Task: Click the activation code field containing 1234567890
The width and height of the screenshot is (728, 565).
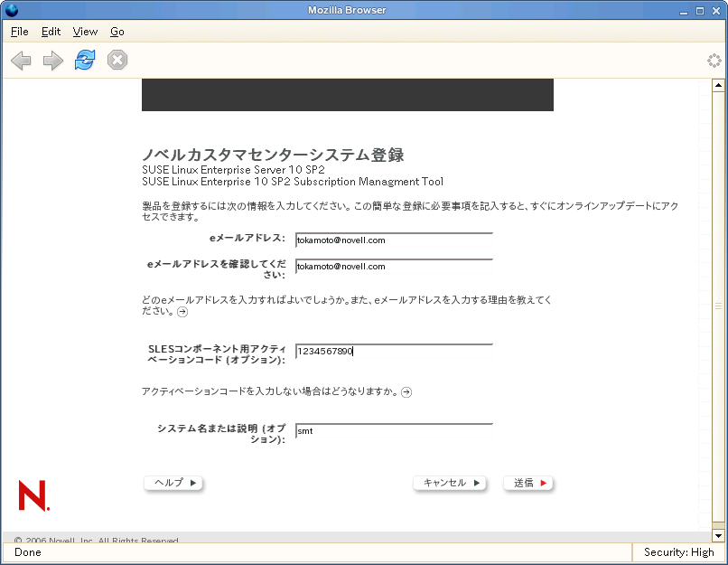Action: [394, 352]
